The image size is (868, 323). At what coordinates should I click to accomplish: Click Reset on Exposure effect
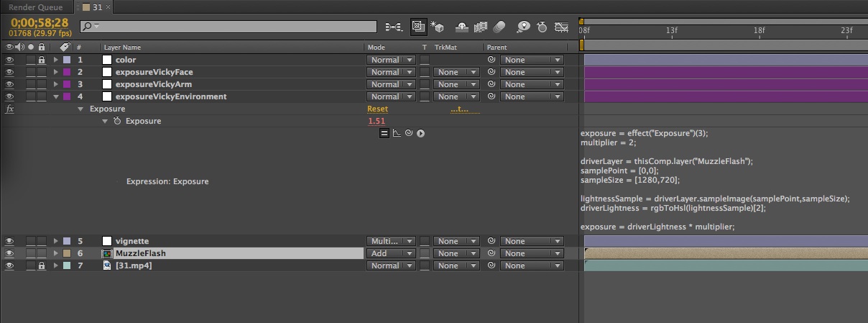click(377, 109)
